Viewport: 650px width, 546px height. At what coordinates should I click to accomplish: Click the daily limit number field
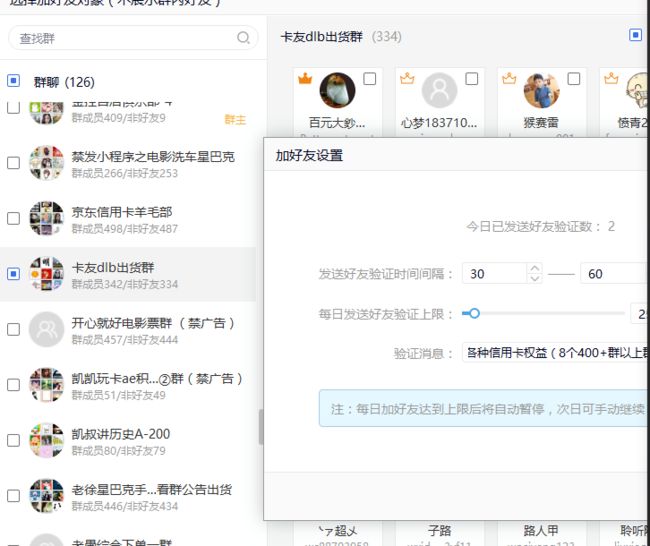tap(640, 314)
